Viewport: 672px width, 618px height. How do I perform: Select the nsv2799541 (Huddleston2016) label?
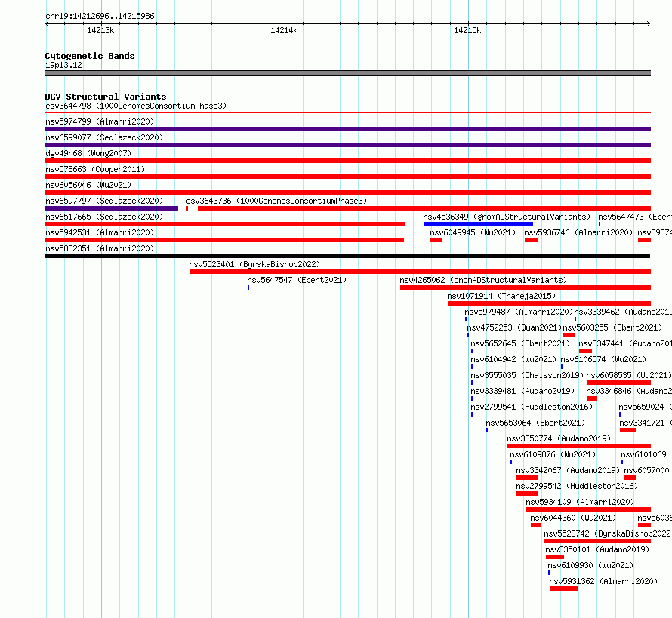click(532, 407)
